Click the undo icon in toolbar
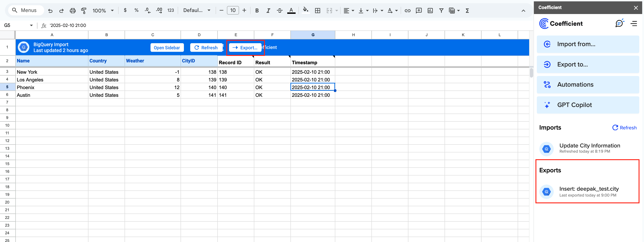Screen dimensions: 644x242 tap(50, 11)
